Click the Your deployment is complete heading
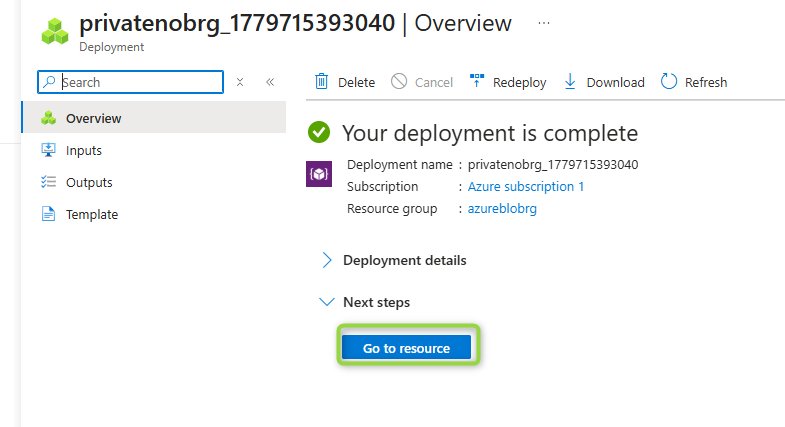 click(490, 133)
